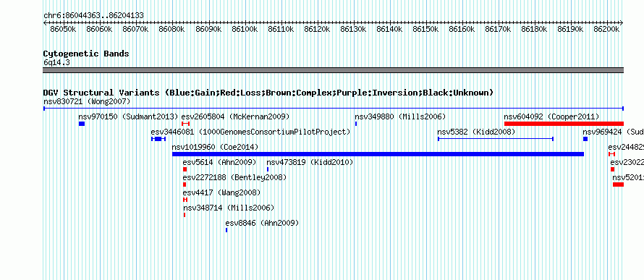Open the nsv348714 (Mills2006) label
Viewport: 644px width, 280px height.
(229, 208)
